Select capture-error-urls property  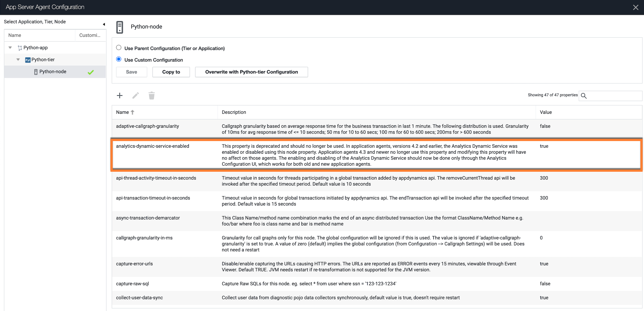[134, 264]
